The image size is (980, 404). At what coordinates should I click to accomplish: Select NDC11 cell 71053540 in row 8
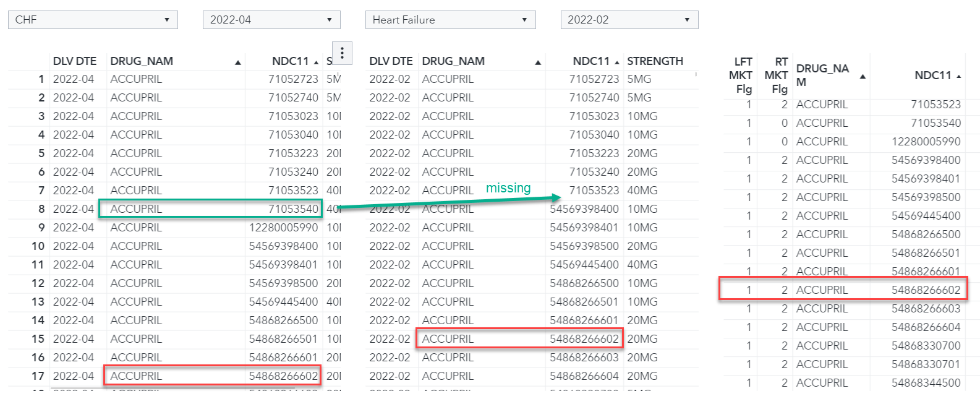293,209
